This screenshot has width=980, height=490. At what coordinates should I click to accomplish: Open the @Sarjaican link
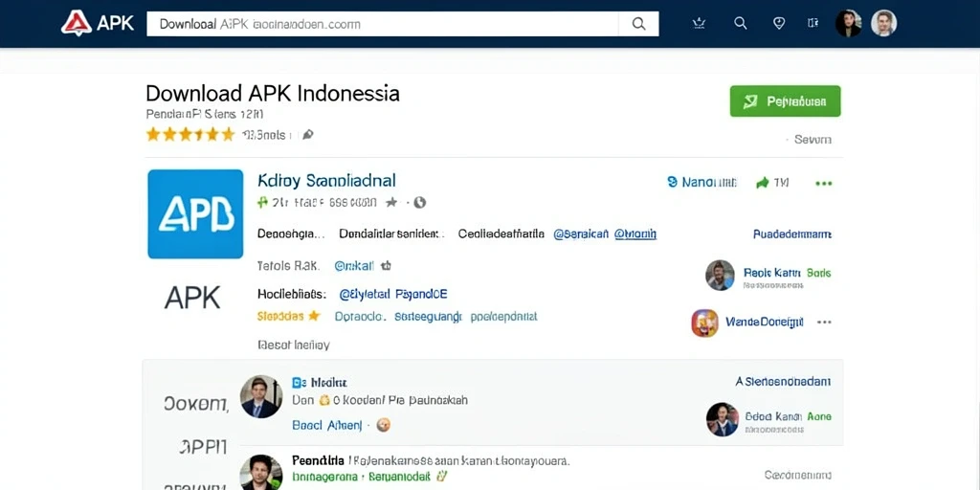point(581,234)
